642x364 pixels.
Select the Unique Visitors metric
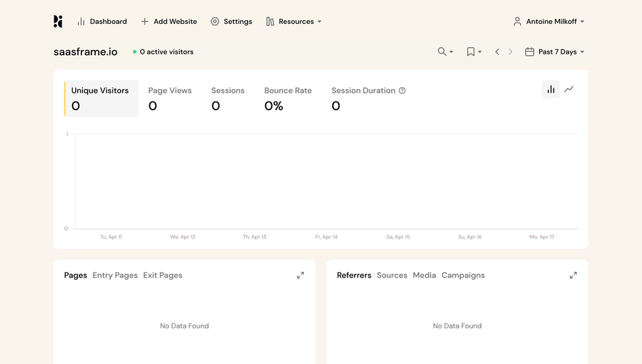coord(101,99)
